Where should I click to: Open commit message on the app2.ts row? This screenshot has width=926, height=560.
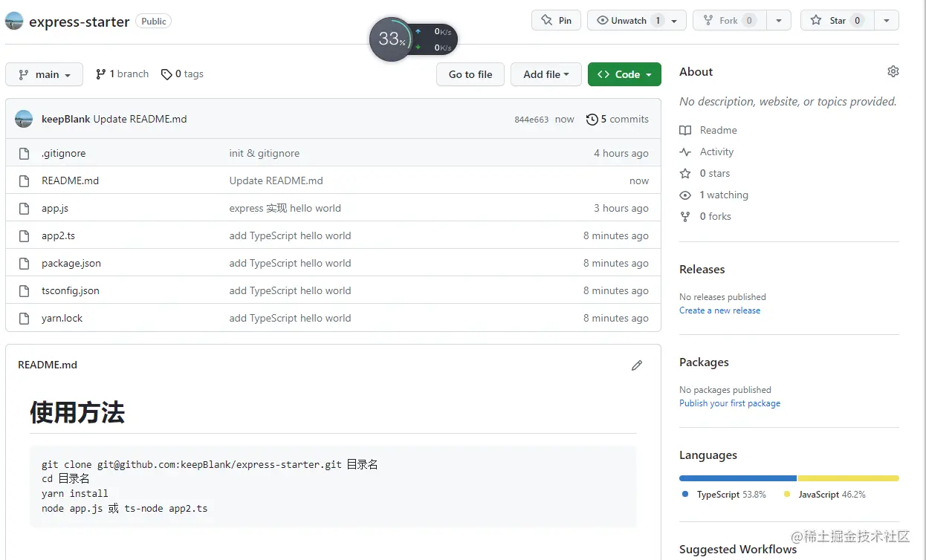point(291,235)
